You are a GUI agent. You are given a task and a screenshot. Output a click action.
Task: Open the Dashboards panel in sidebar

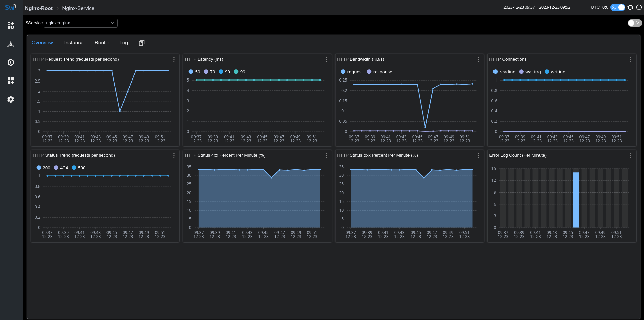pos(11,25)
